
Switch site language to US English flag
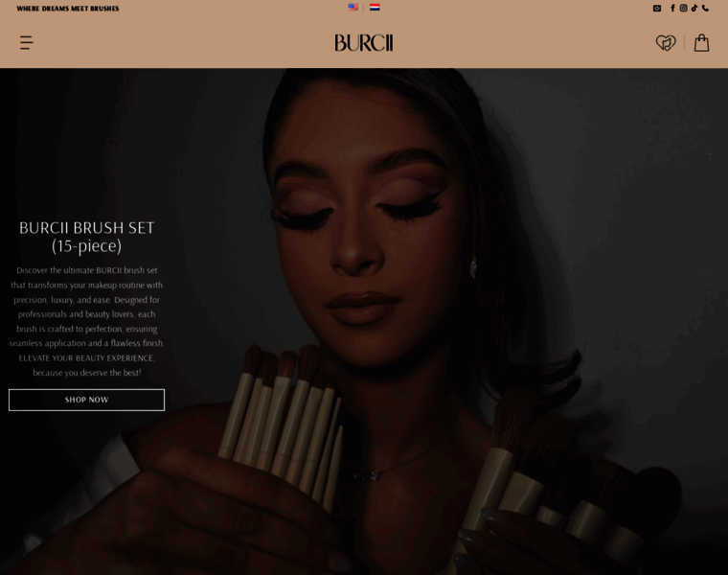(353, 8)
